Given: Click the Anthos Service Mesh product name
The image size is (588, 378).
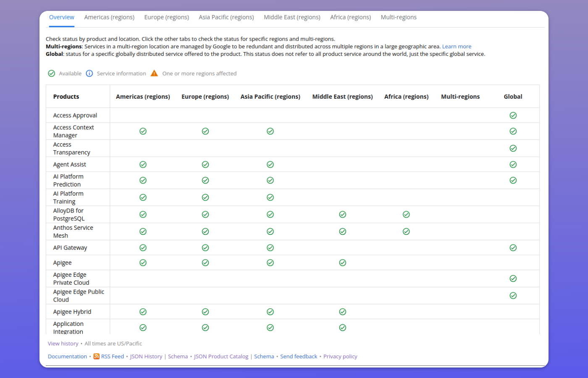Looking at the screenshot, I should click(x=73, y=231).
